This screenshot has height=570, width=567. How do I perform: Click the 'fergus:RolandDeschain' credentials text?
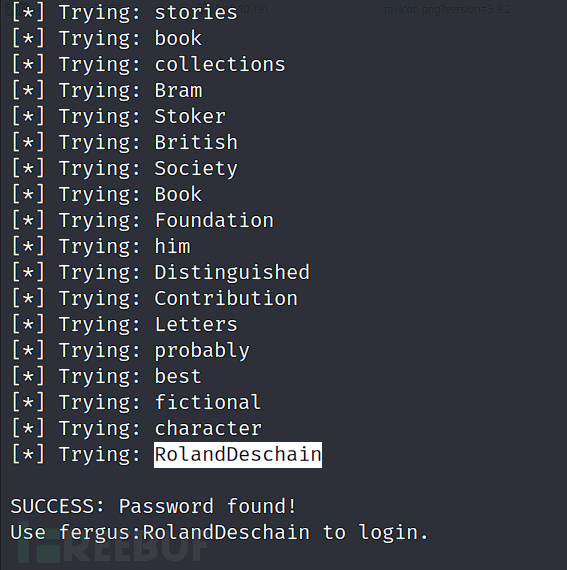tap(184, 533)
